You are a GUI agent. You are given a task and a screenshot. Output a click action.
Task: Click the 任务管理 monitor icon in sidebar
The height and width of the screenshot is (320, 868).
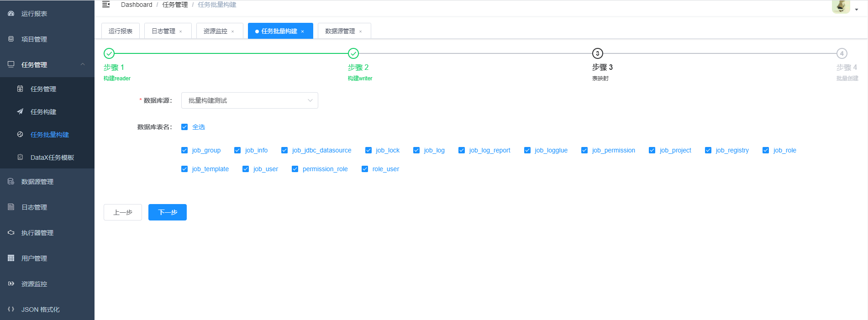(11, 64)
